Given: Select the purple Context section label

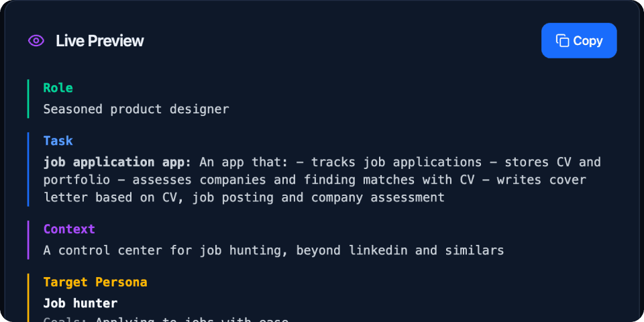Looking at the screenshot, I should [69, 229].
